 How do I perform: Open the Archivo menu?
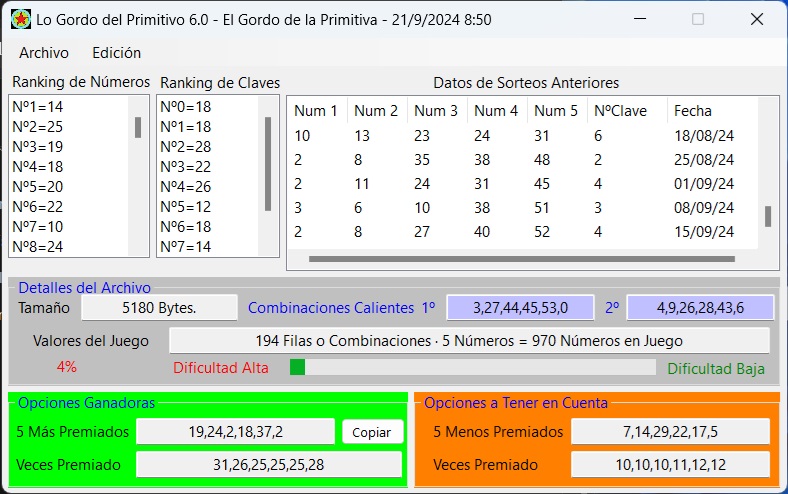pyautogui.click(x=44, y=53)
